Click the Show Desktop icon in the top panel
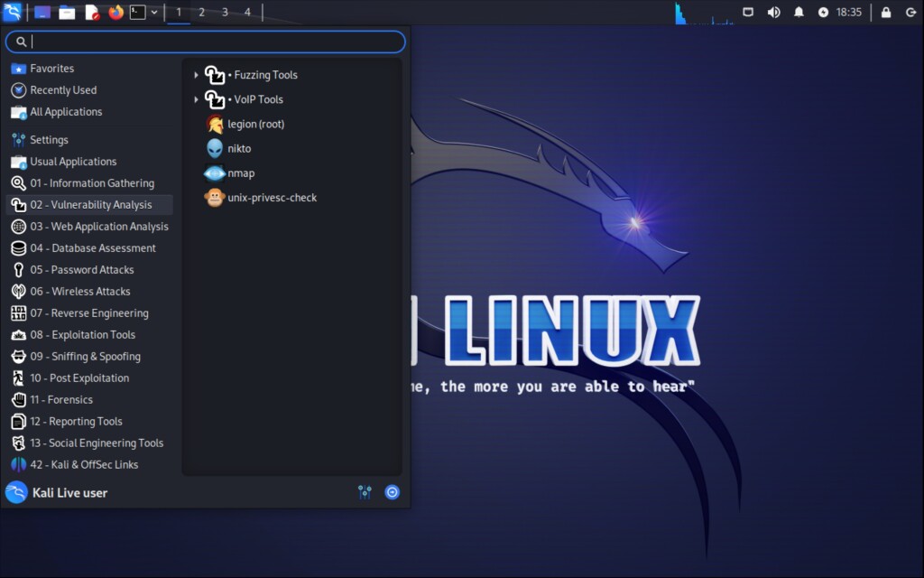Image resolution: width=924 pixels, height=578 pixels. (42, 12)
